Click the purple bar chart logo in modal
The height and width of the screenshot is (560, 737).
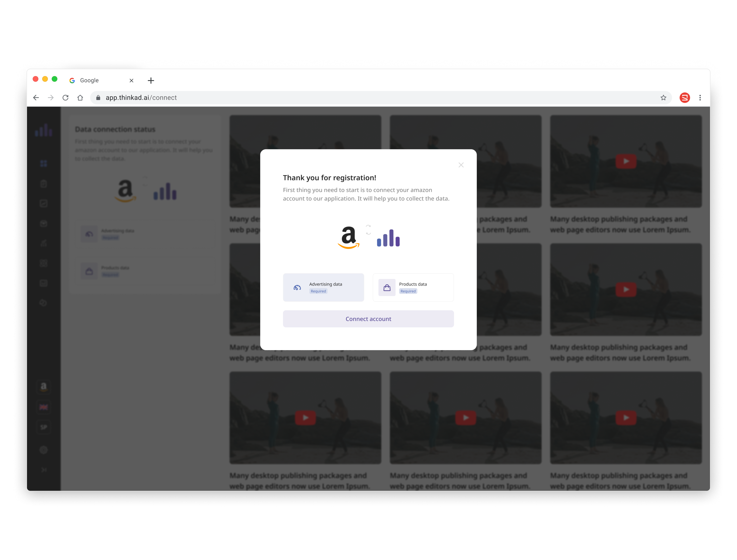[x=388, y=238]
